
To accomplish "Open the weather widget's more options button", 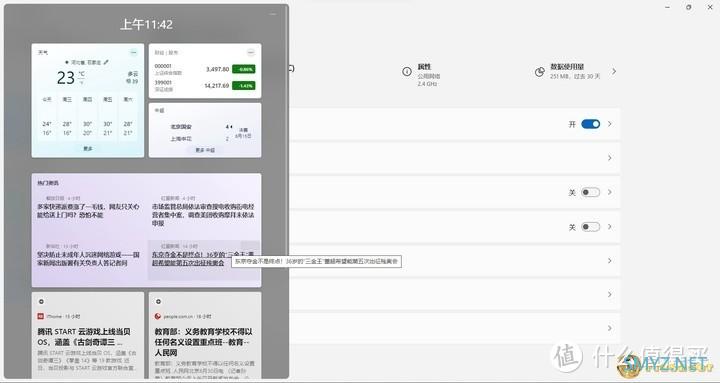I will tap(134, 52).
